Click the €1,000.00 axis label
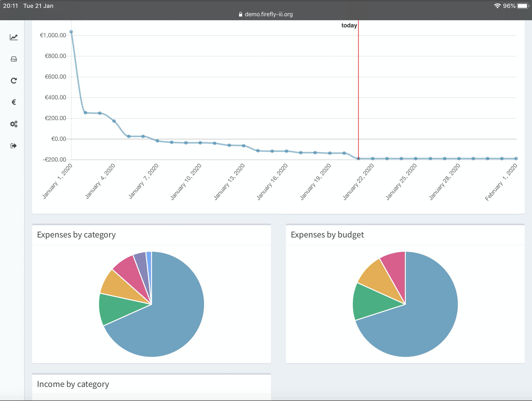 click(x=53, y=35)
